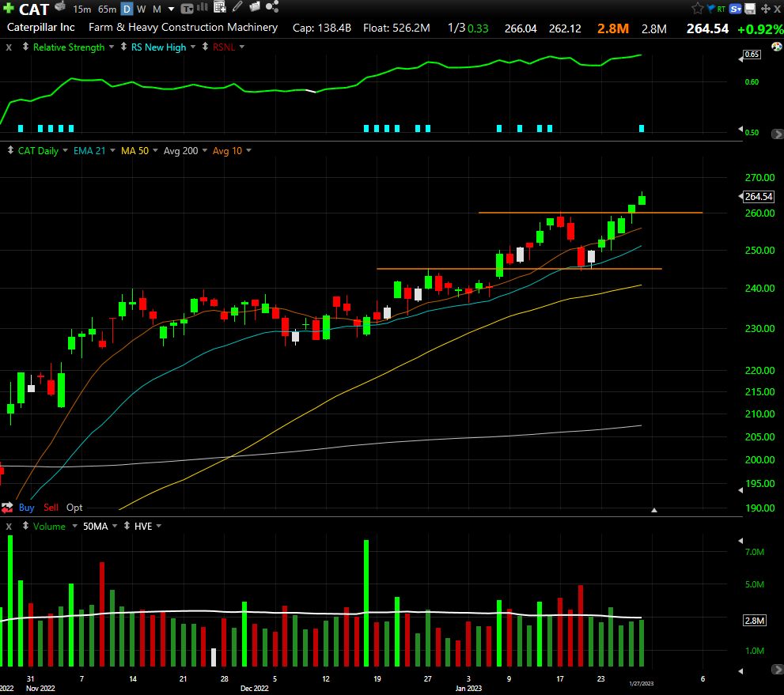Click the share chart icon

(272, 6)
